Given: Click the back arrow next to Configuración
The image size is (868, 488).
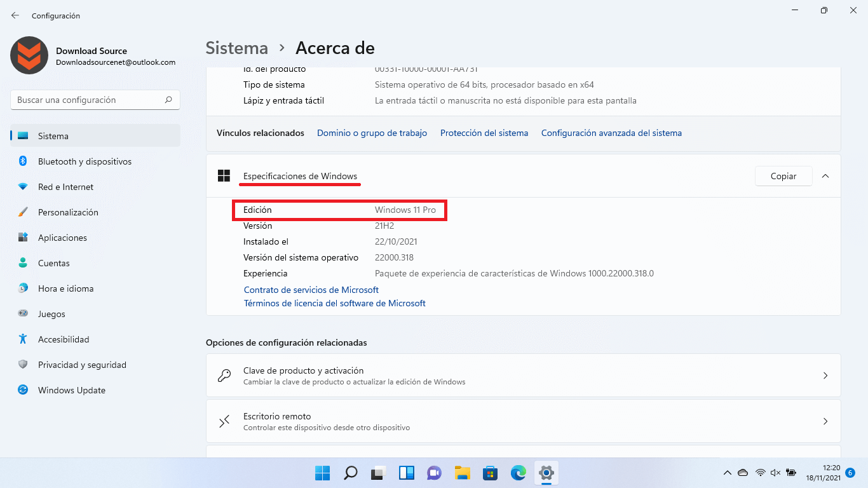Looking at the screenshot, I should [x=15, y=15].
